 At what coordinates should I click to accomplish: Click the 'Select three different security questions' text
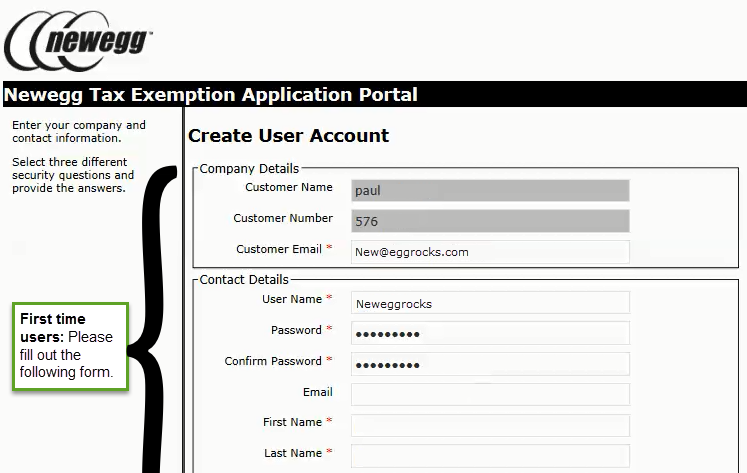[73, 175]
